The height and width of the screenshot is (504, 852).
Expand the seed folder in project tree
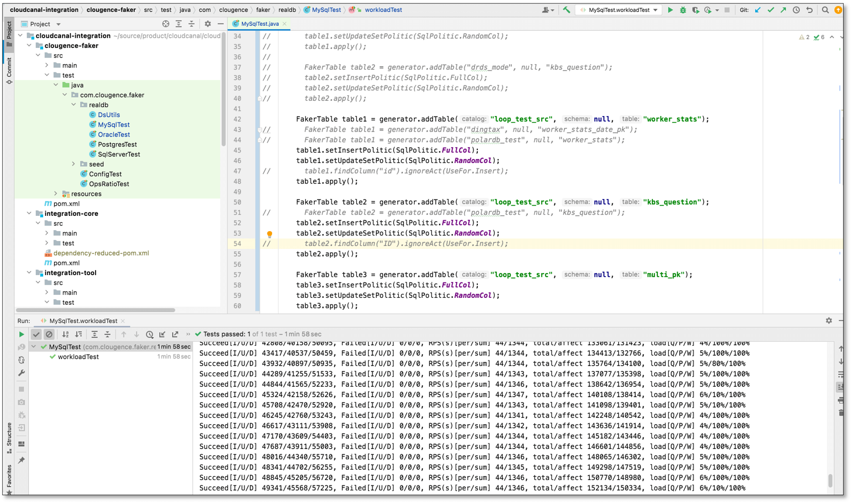pos(73,164)
